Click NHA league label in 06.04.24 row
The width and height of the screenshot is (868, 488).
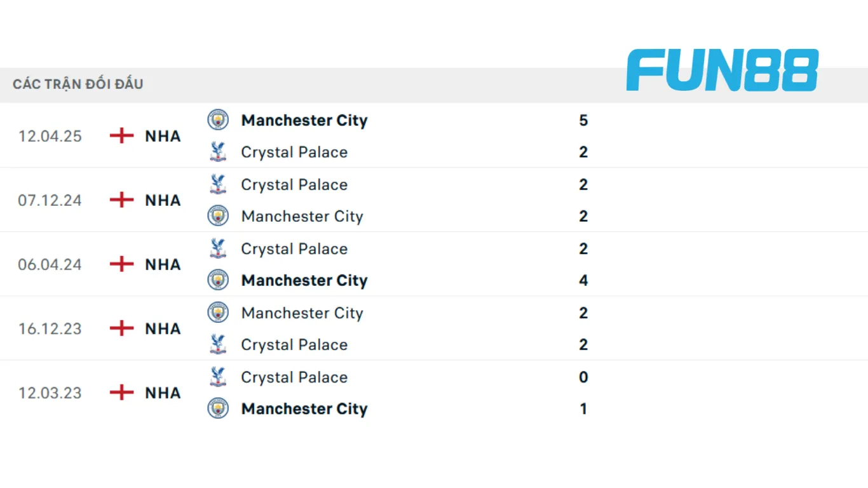coord(163,264)
